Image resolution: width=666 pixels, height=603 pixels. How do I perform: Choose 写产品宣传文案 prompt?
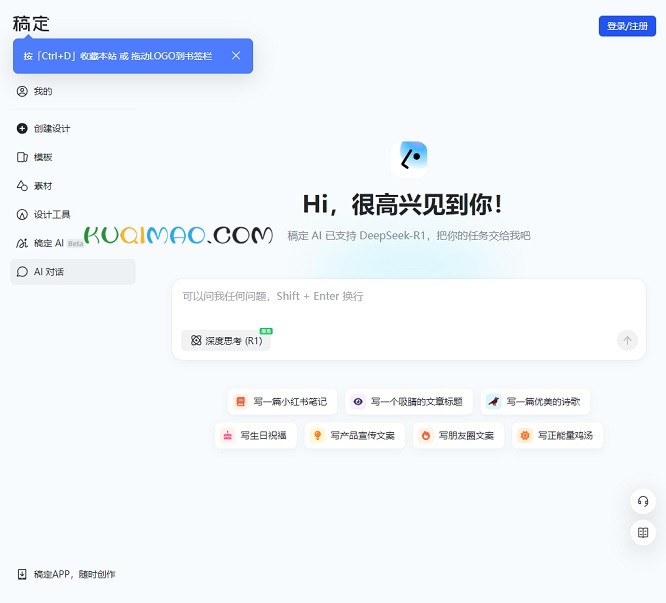(355, 435)
